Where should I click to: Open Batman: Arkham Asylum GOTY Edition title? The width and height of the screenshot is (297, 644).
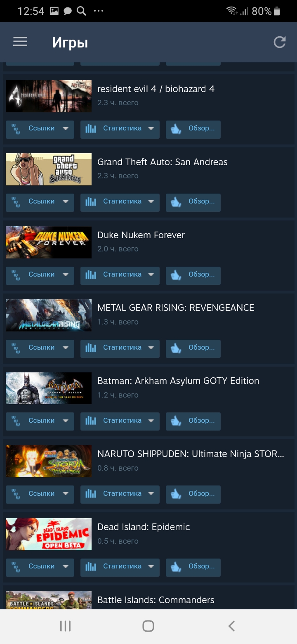(178, 381)
